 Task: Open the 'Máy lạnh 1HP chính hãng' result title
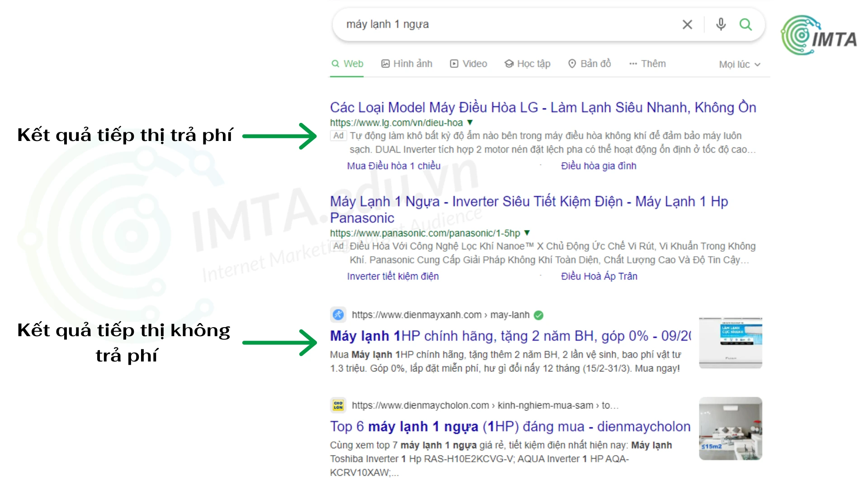tap(511, 336)
